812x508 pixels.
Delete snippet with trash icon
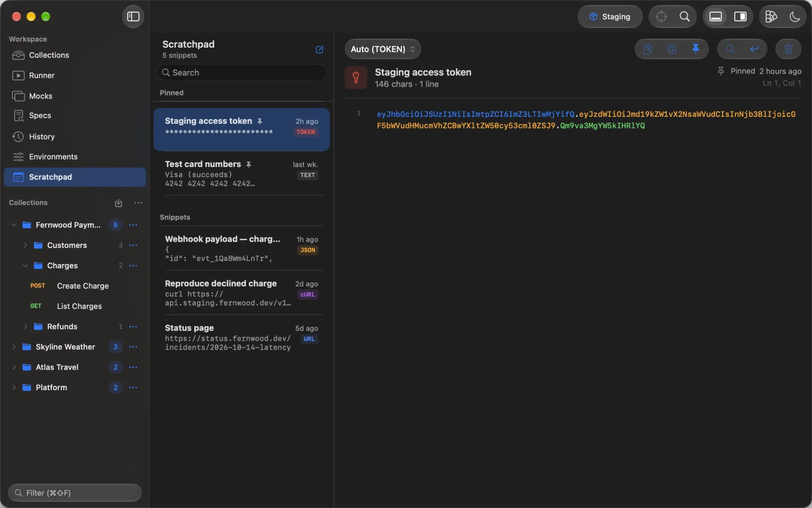(789, 49)
